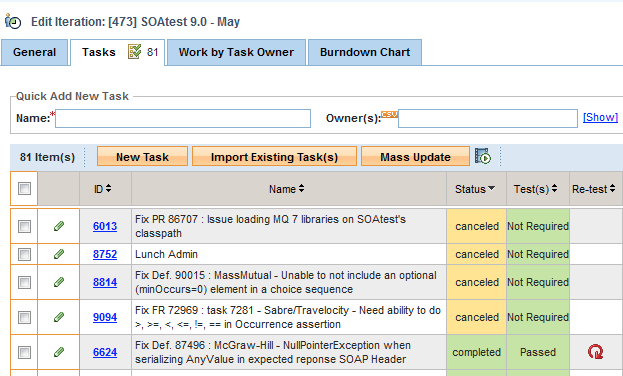Open the 8752 task ID link
Image resolution: width=623 pixels, height=376 pixels.
click(105, 254)
